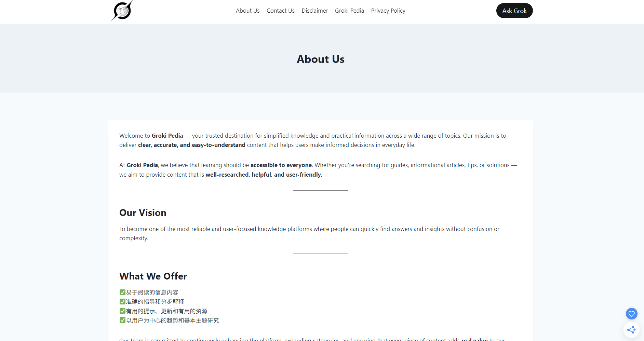Click the share icon button
Image resolution: width=644 pixels, height=341 pixels.
631,330
